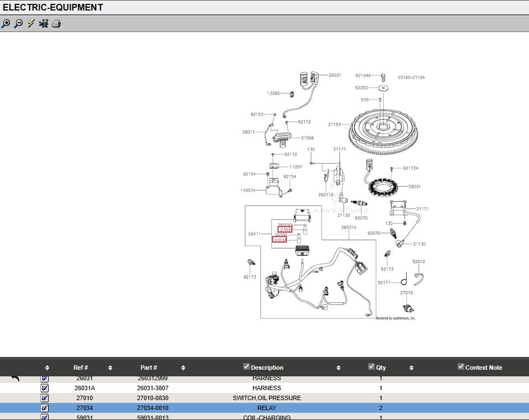Click add-to-cart icon for 26031A row

45,388
